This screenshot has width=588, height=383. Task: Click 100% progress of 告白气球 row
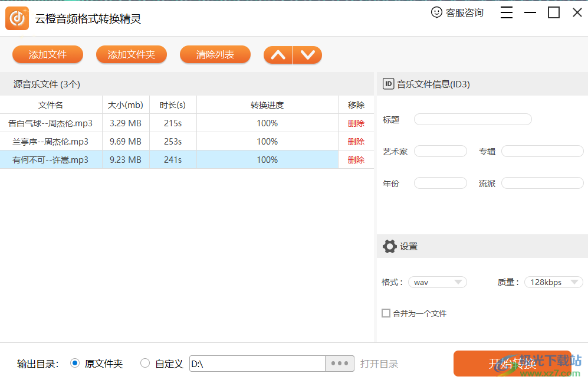point(267,123)
